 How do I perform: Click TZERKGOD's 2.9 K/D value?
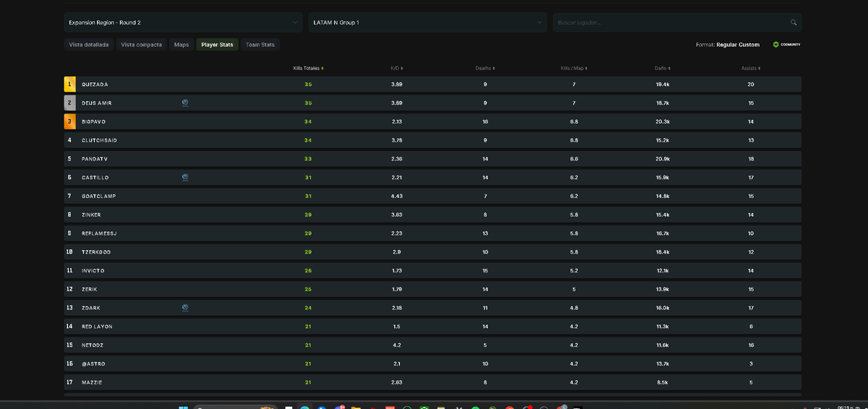(x=396, y=252)
